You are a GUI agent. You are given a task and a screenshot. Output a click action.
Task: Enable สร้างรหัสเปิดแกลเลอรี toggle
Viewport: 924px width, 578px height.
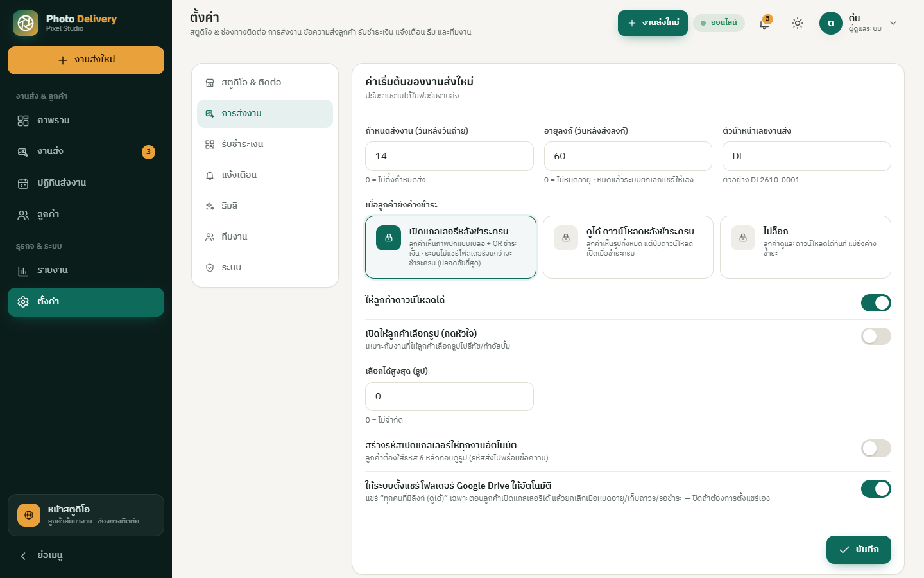876,448
